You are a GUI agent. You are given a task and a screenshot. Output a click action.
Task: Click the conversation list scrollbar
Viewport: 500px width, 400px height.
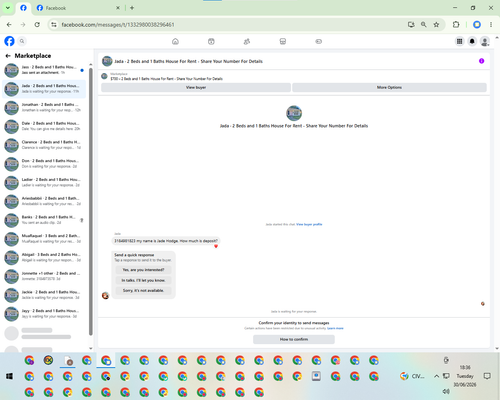click(91, 202)
